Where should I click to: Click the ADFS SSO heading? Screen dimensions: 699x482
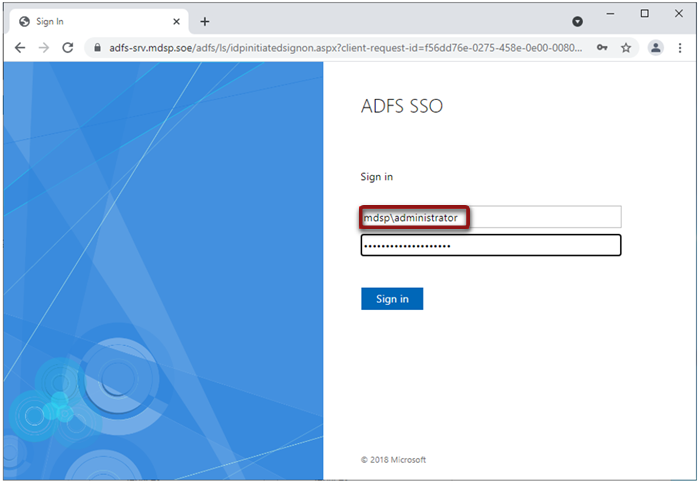click(402, 106)
